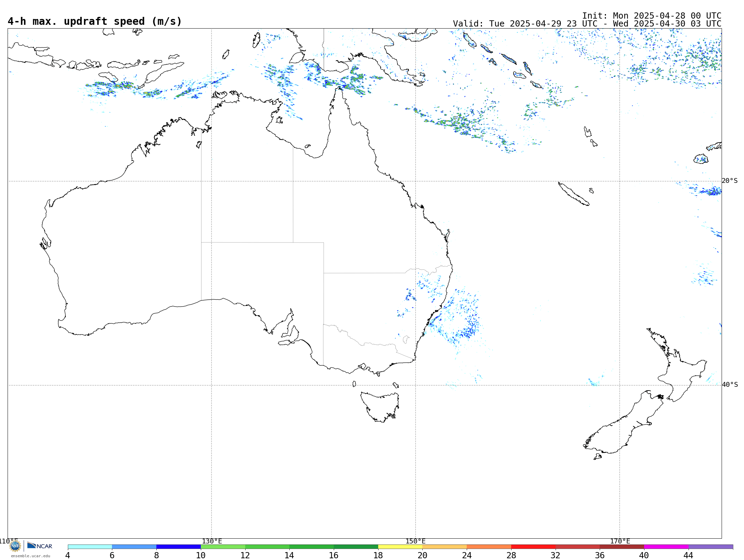
Task: Click the colorbar tick label 16
Action: 334,555
